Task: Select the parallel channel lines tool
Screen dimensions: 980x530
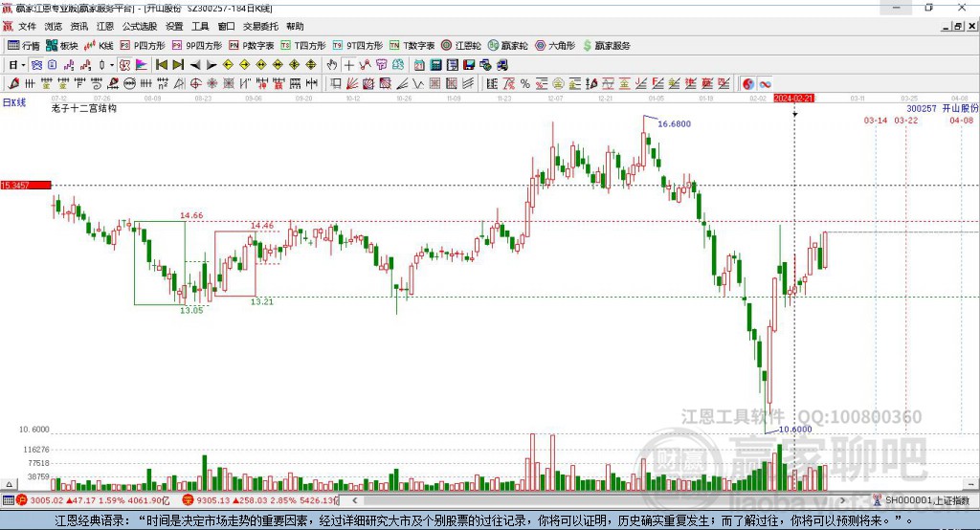Action: point(468,84)
